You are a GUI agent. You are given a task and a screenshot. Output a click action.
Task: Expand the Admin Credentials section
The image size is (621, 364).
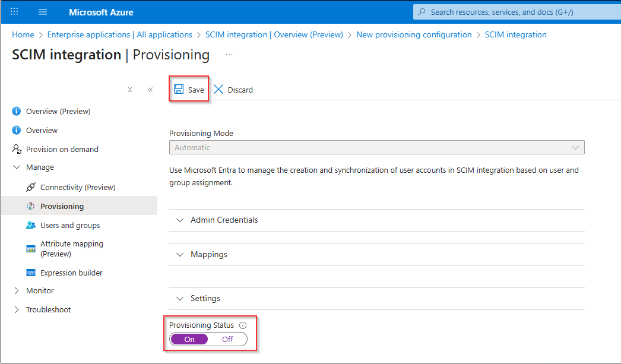click(376, 220)
